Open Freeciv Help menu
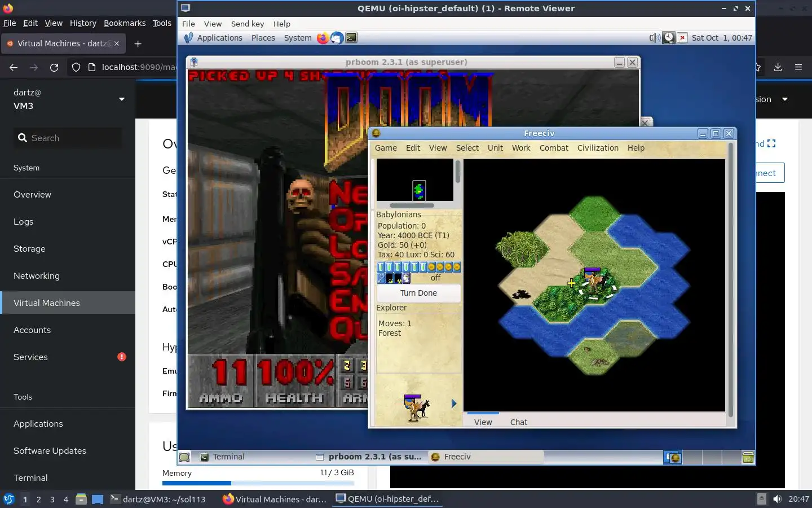The image size is (812, 508). (x=636, y=148)
